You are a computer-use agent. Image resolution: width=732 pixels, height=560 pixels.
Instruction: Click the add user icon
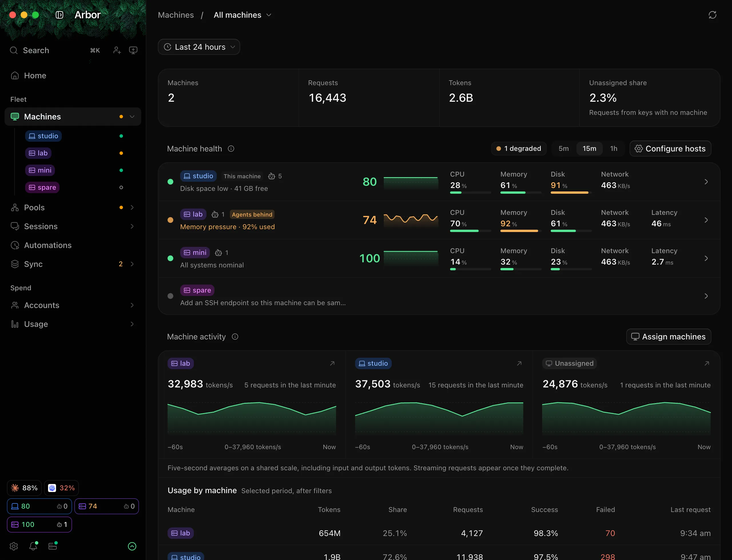pos(117,50)
